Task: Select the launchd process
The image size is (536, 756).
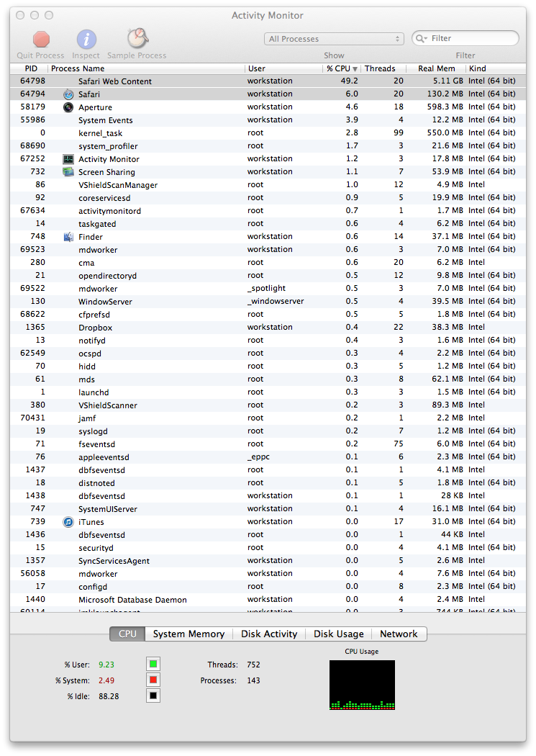Action: 268,392
